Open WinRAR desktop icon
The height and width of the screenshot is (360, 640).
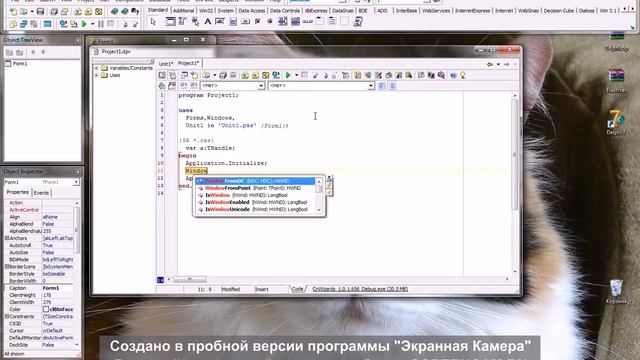[x=616, y=80]
